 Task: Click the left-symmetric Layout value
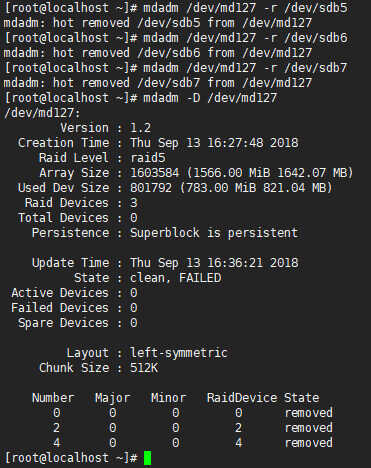(x=179, y=353)
